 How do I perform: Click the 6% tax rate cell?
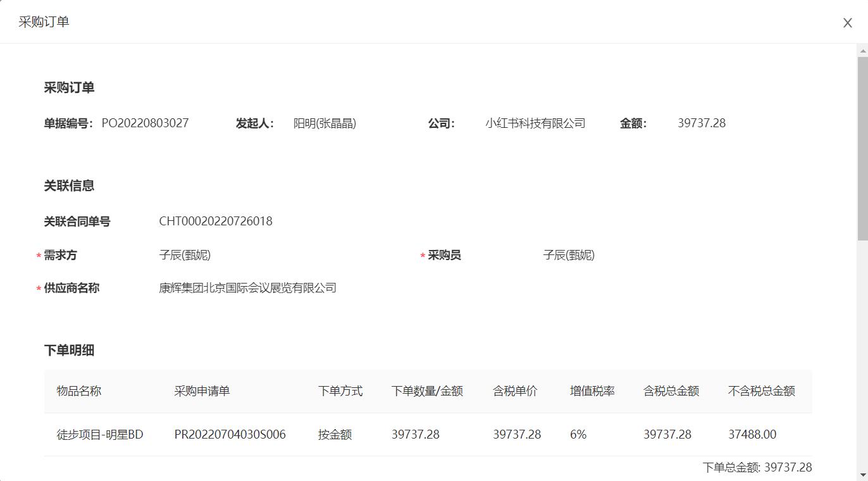tap(578, 435)
